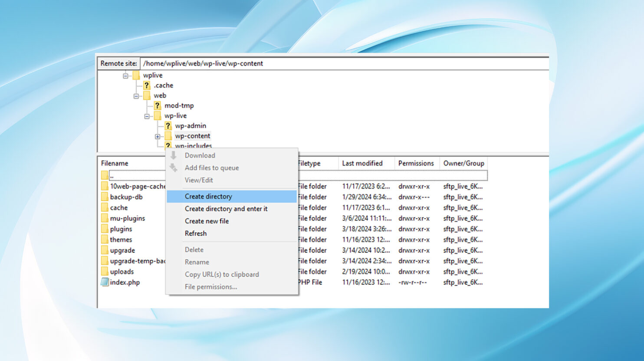
Task: Collapse the web folder tree node
Action: click(136, 96)
